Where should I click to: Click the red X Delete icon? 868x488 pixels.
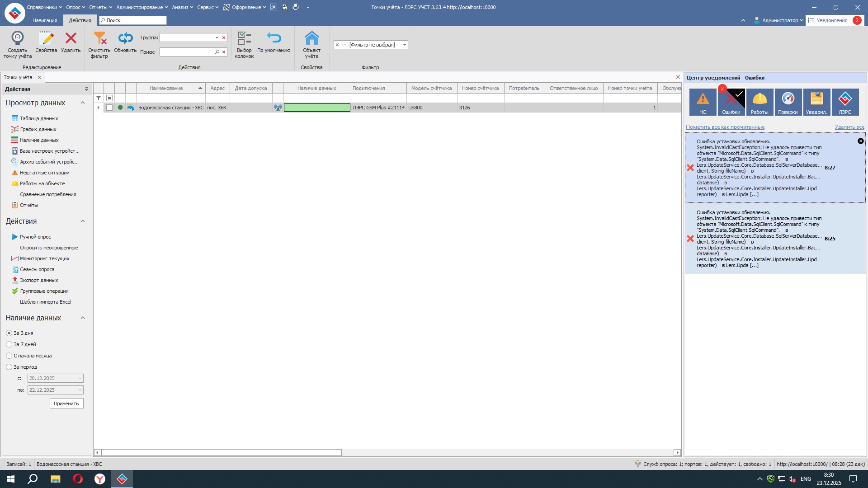pos(71,38)
